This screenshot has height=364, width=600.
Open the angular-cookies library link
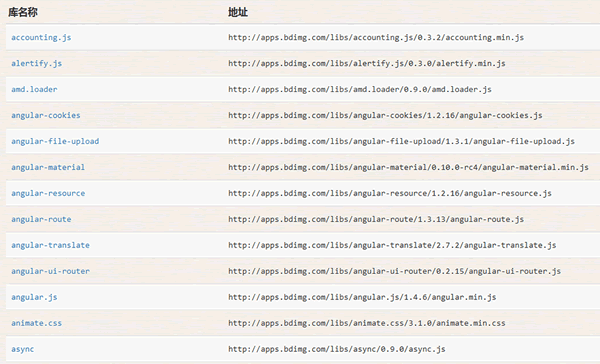[46, 115]
